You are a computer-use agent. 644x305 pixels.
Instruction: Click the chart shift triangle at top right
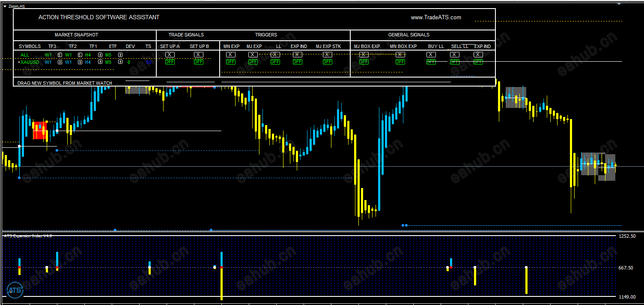(x=619, y=4)
